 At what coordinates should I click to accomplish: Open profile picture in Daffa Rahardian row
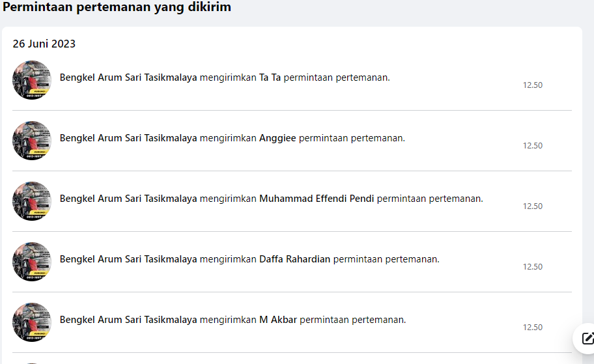click(32, 262)
